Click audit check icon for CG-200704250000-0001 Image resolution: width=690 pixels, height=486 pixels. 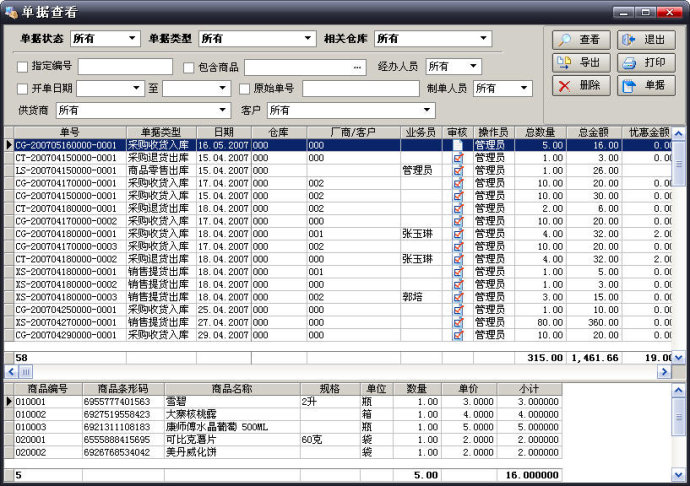pyautogui.click(x=458, y=309)
